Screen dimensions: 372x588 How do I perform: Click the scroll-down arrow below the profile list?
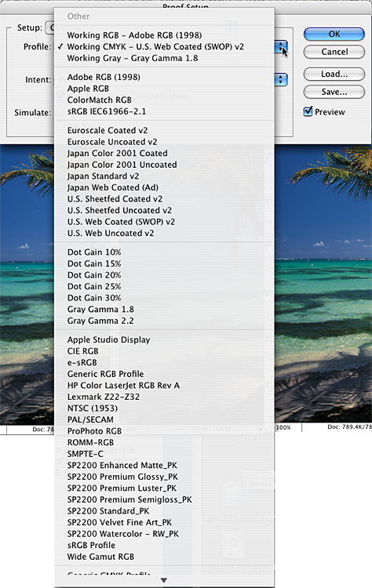[164, 580]
